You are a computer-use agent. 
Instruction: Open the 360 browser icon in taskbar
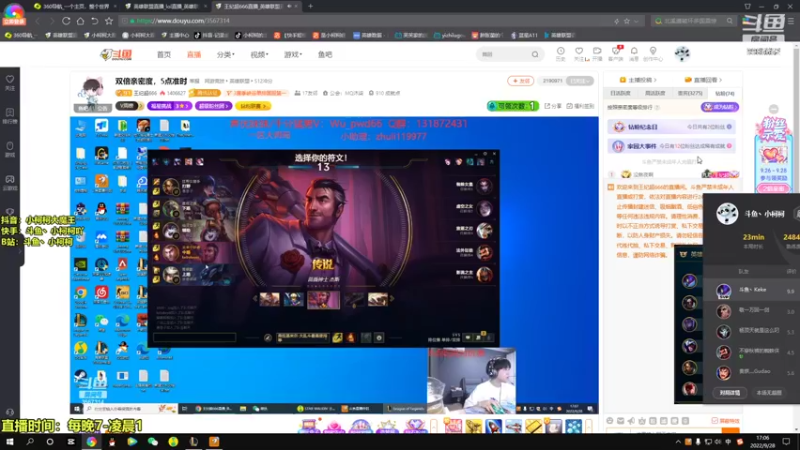click(x=91, y=442)
